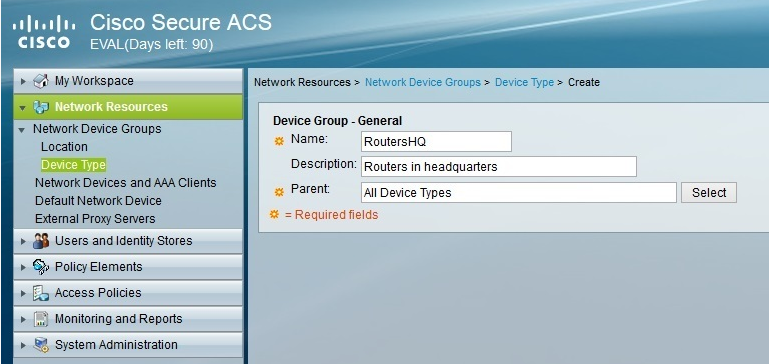Click the required asterisk icon beside Parent

coord(279,192)
